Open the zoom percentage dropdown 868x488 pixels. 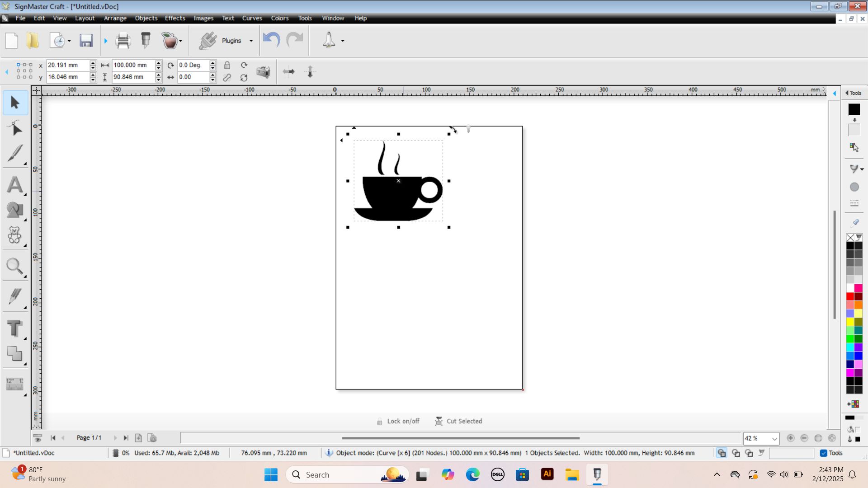774,439
